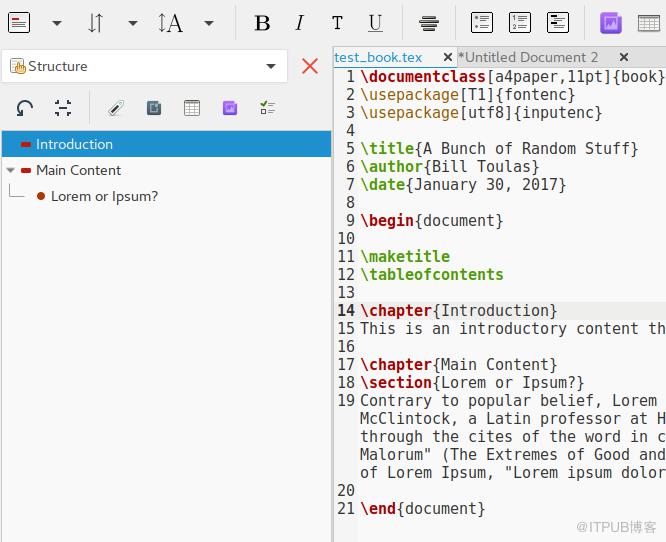Apply underline formatting

(375, 23)
